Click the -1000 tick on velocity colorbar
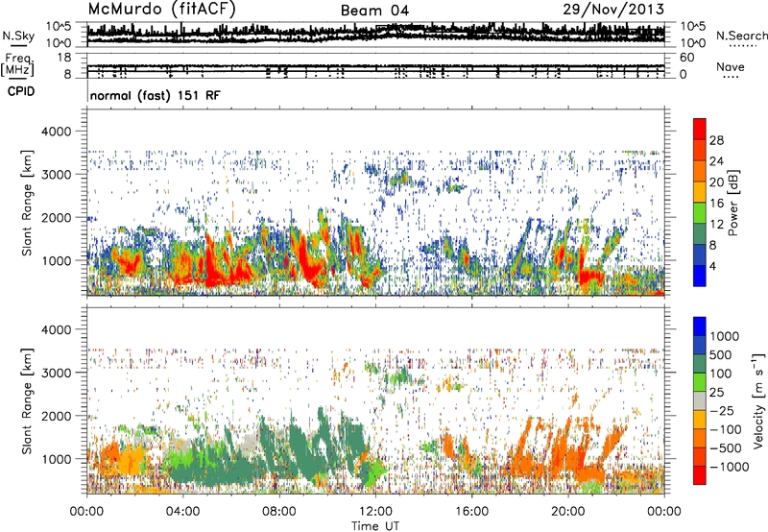The width and height of the screenshot is (768, 532). pyautogui.click(x=730, y=467)
